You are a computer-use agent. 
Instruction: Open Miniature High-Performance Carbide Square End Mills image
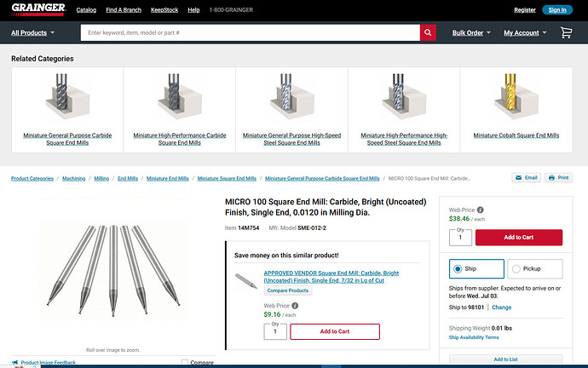pos(180,96)
